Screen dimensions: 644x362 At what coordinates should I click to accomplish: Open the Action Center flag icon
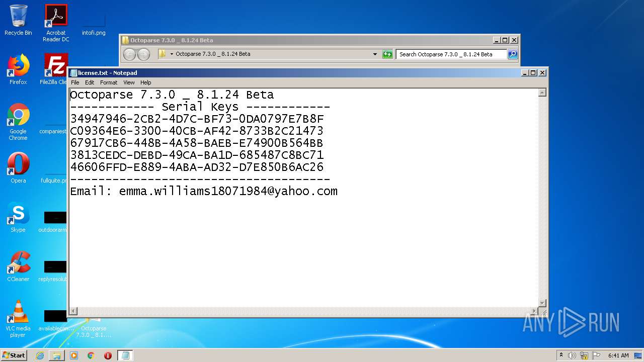coord(596,355)
